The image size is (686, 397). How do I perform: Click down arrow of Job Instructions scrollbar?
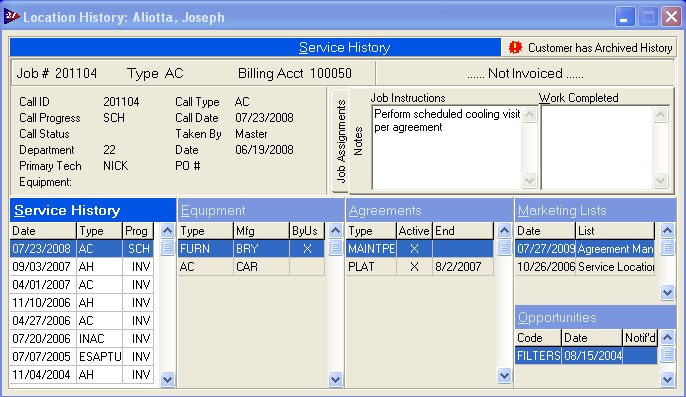coord(529,180)
